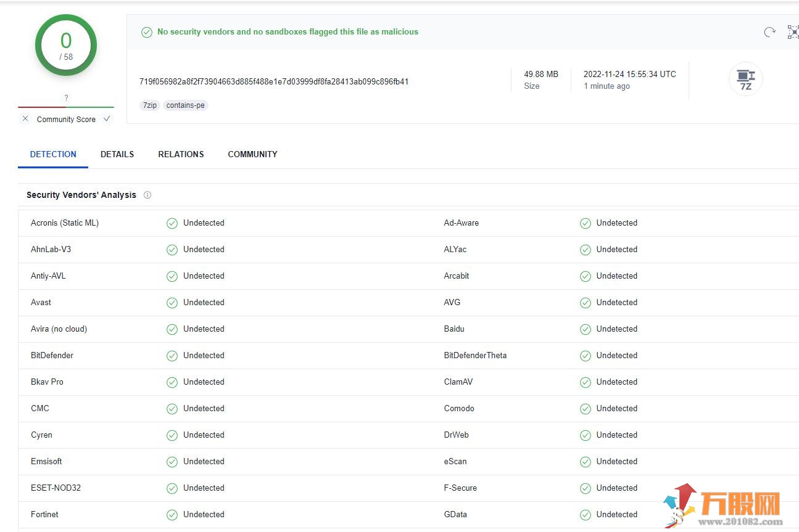799x532 pixels.
Task: Click the Undetected result for Cyren
Action: point(204,435)
